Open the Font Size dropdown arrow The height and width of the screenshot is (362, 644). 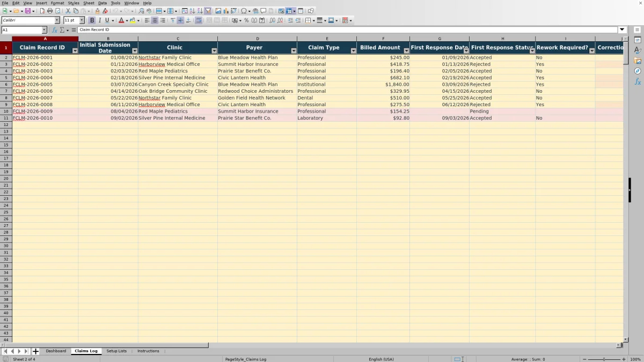click(x=82, y=20)
